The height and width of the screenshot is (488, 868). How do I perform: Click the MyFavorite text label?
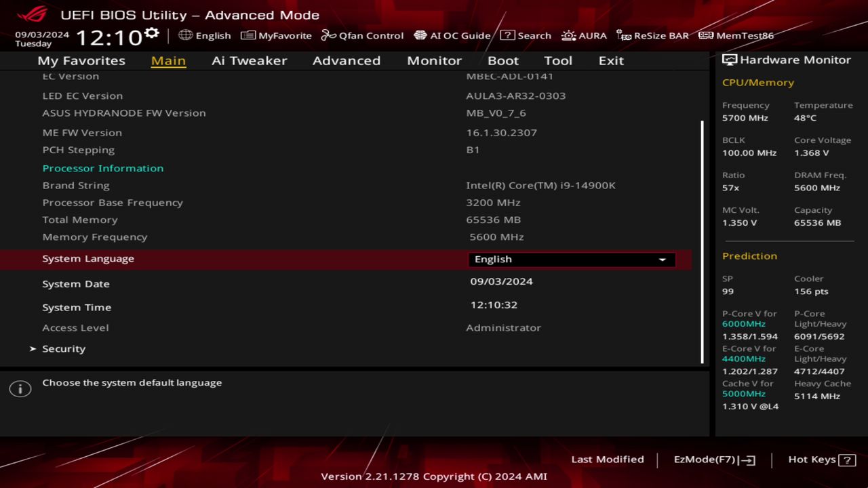[285, 35]
